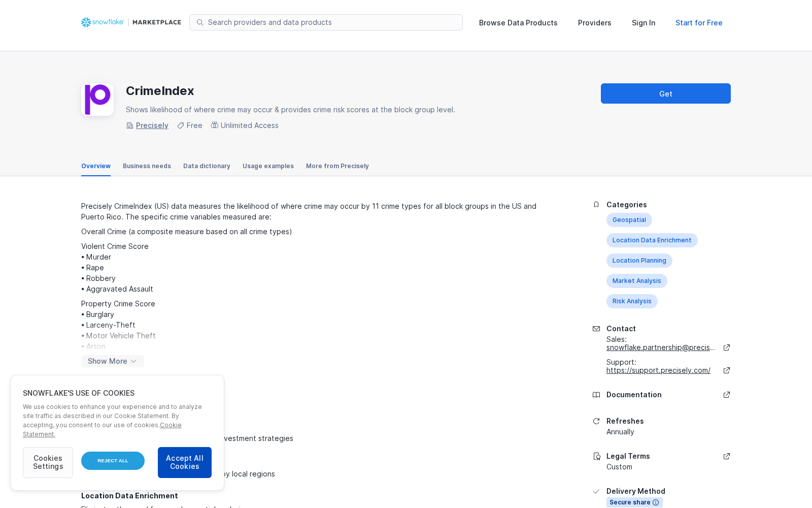Open Browse Data Products menu
This screenshot has width=812, height=508.
[x=518, y=23]
